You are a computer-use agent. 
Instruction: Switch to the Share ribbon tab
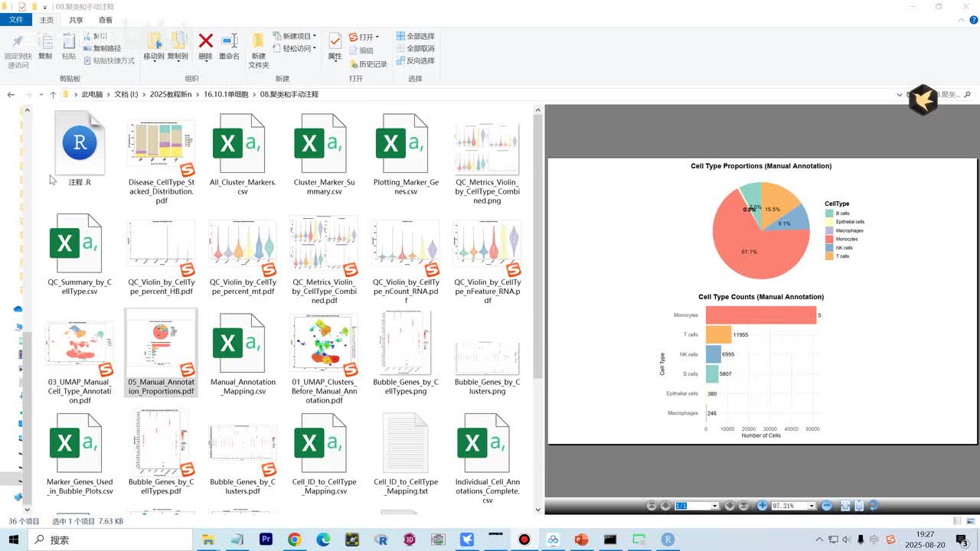76,20
